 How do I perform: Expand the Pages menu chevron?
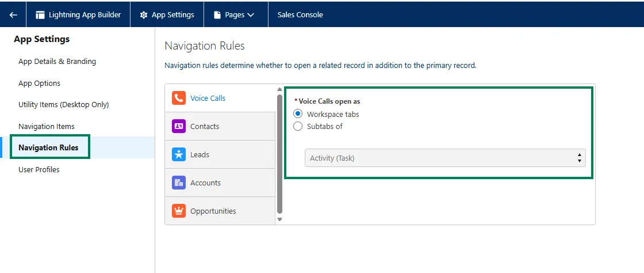[x=251, y=15]
